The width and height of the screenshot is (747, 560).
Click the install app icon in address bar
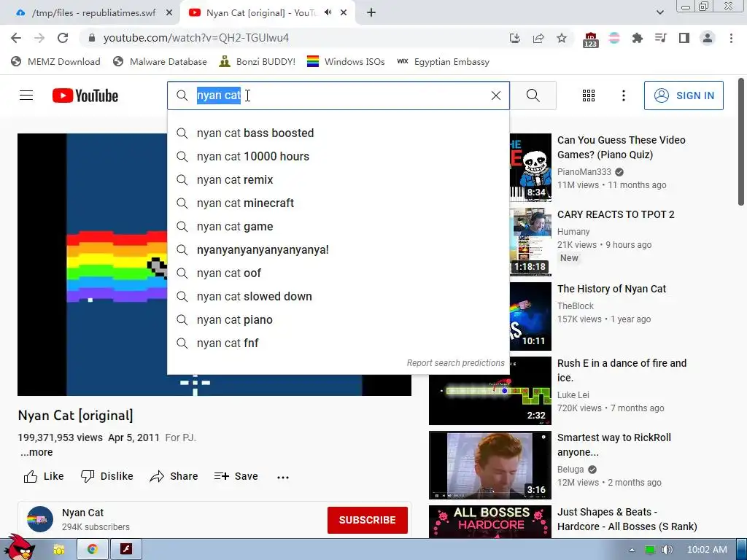[514, 38]
